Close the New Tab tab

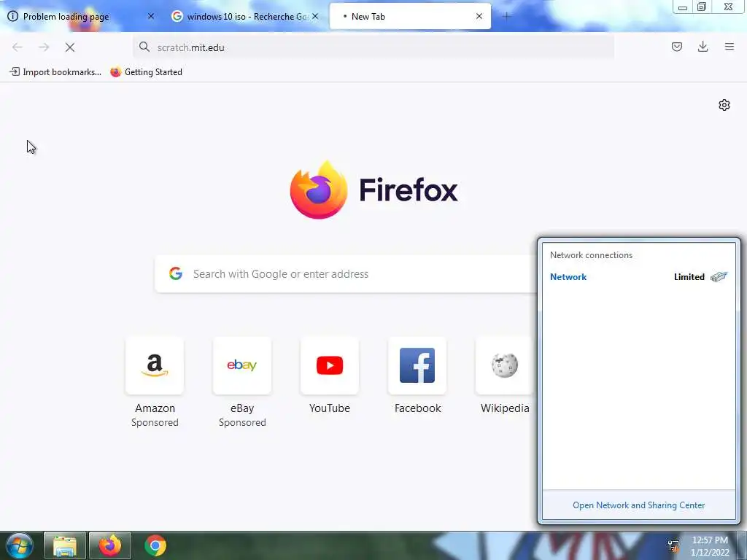click(479, 16)
